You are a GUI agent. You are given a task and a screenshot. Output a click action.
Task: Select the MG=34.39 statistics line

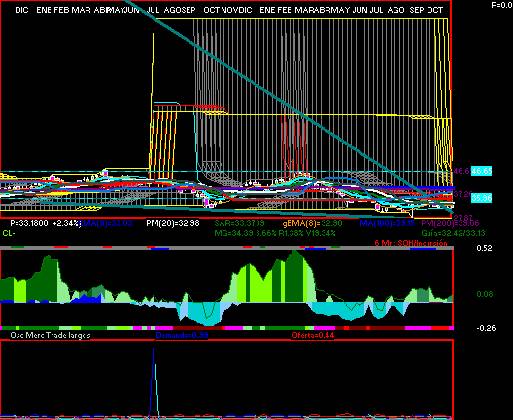click(x=275, y=233)
